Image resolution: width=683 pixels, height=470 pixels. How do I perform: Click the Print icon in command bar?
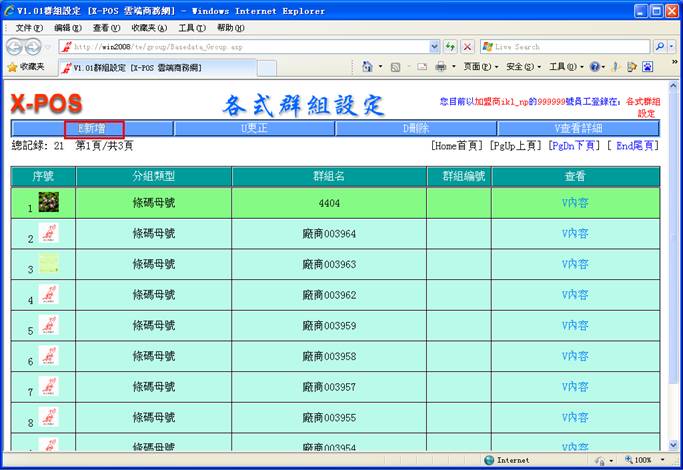pyautogui.click(x=441, y=67)
